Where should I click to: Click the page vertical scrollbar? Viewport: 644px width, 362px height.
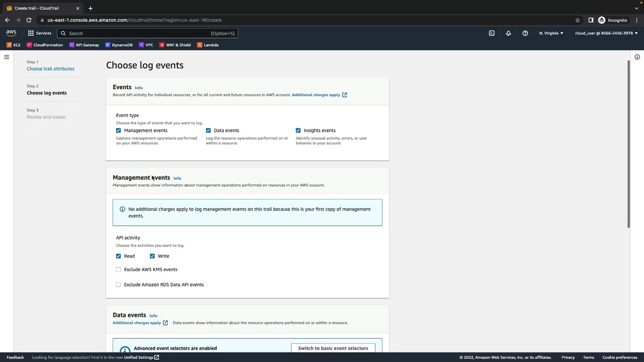click(629, 144)
